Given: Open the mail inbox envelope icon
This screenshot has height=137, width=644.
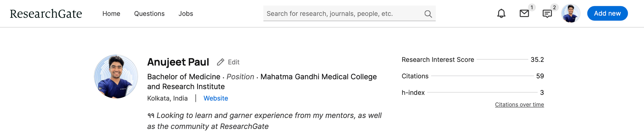Looking at the screenshot, I should coord(524,13).
